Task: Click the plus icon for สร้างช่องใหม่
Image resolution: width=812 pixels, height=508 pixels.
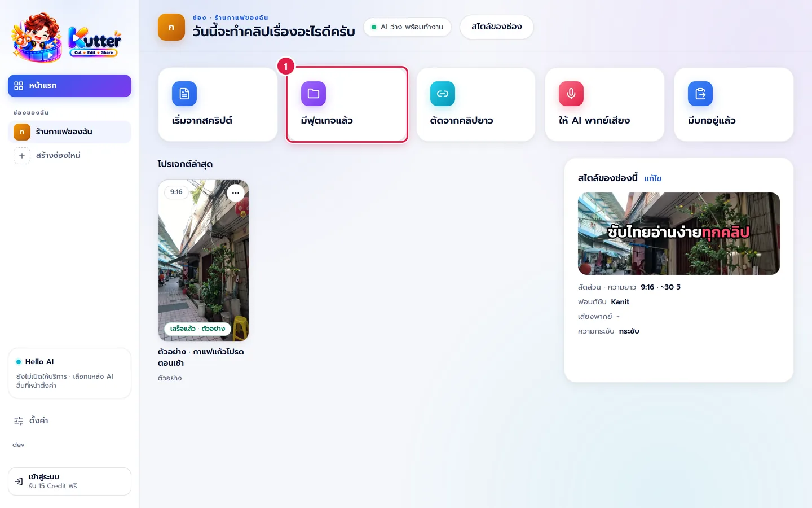Action: pyautogui.click(x=22, y=156)
